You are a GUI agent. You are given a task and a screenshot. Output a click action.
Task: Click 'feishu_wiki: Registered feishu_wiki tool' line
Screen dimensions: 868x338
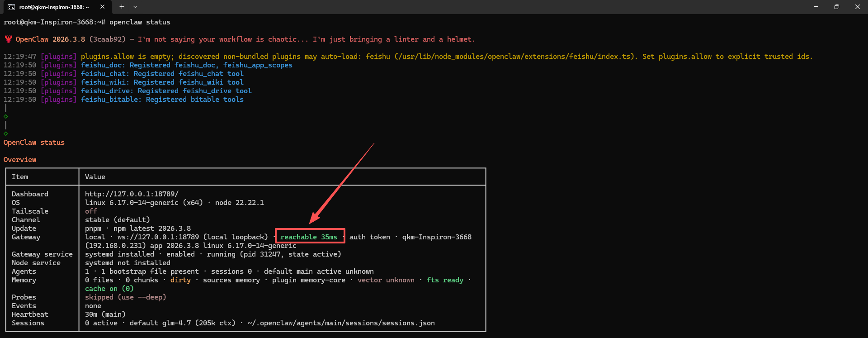[x=162, y=82]
